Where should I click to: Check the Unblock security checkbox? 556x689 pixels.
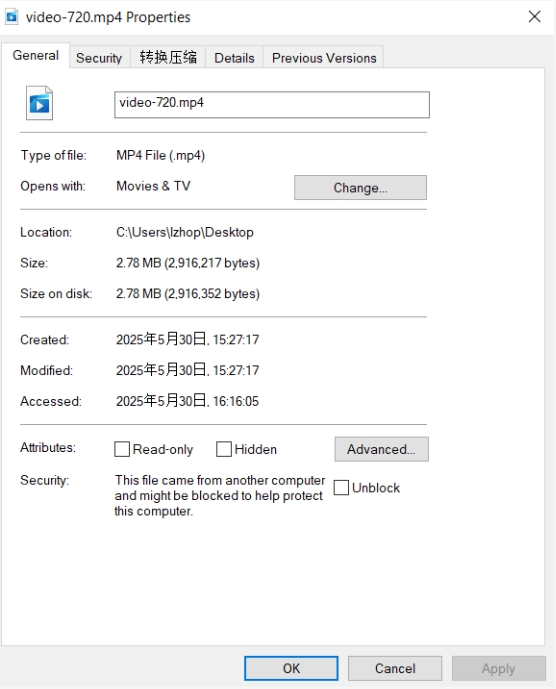(x=341, y=488)
